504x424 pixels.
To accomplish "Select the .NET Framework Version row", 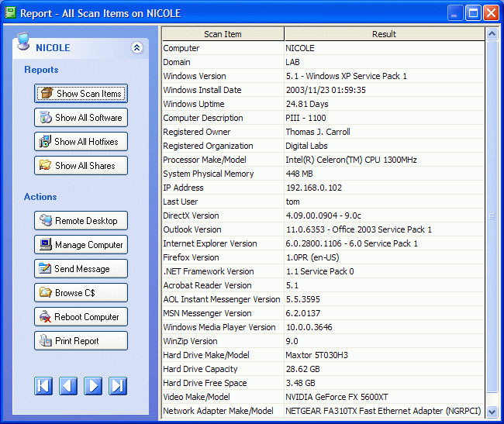I will click(323, 271).
